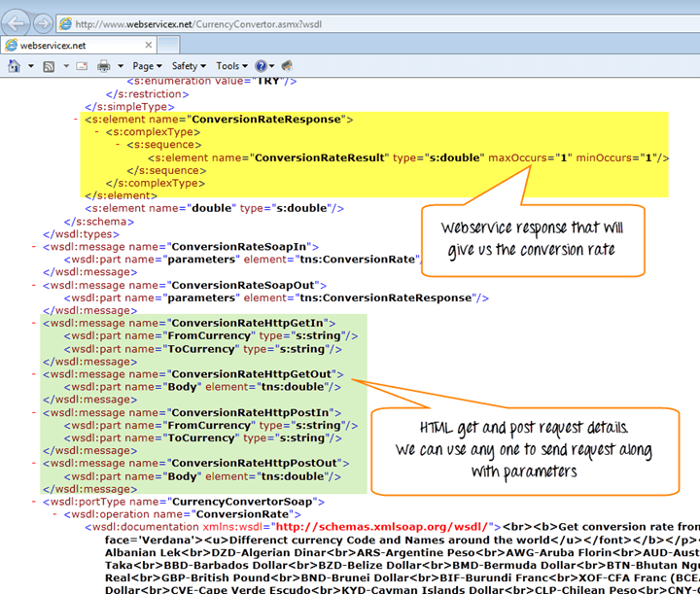Open the dropdown arrow next to Help icon
700x594 pixels.
coord(273,66)
